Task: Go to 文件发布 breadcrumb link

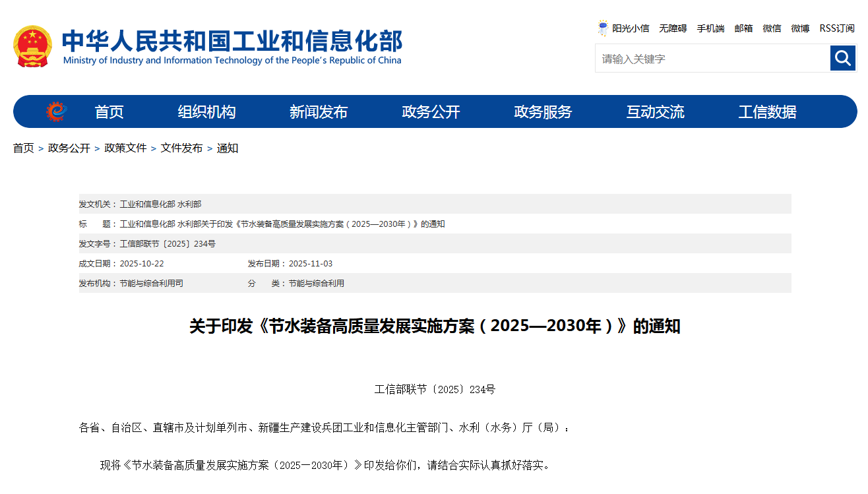Action: 181,148
